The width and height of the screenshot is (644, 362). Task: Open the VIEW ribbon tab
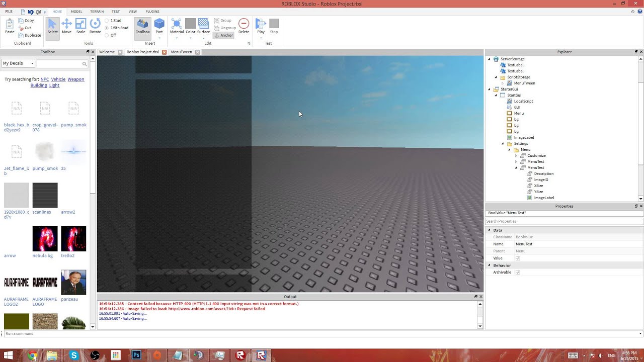133,12
